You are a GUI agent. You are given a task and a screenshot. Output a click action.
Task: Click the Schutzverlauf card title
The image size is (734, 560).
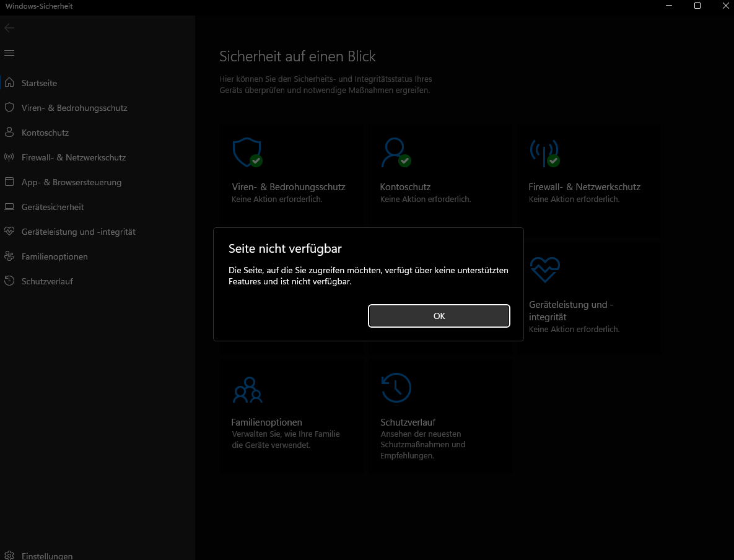tap(408, 422)
